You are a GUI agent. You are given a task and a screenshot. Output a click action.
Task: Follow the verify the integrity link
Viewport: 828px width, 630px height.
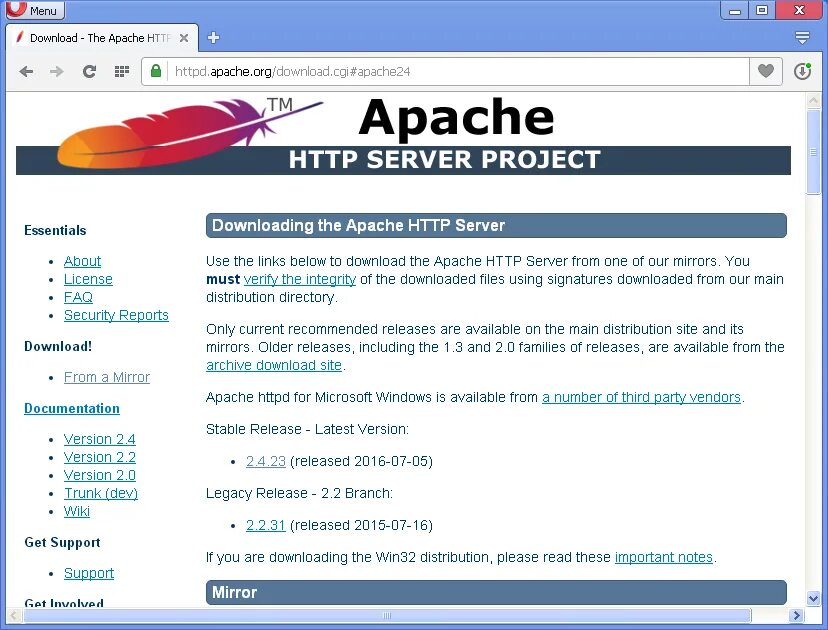[300, 279]
